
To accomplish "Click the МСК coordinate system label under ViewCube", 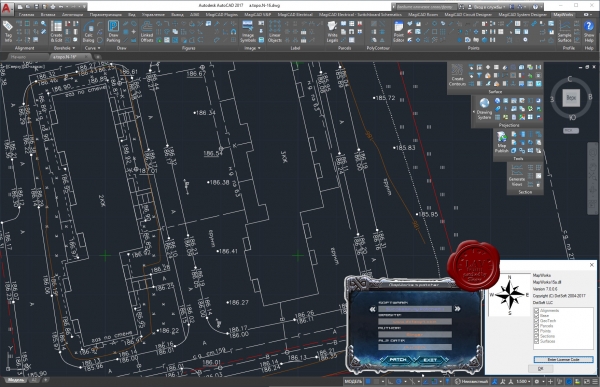I will (571, 131).
